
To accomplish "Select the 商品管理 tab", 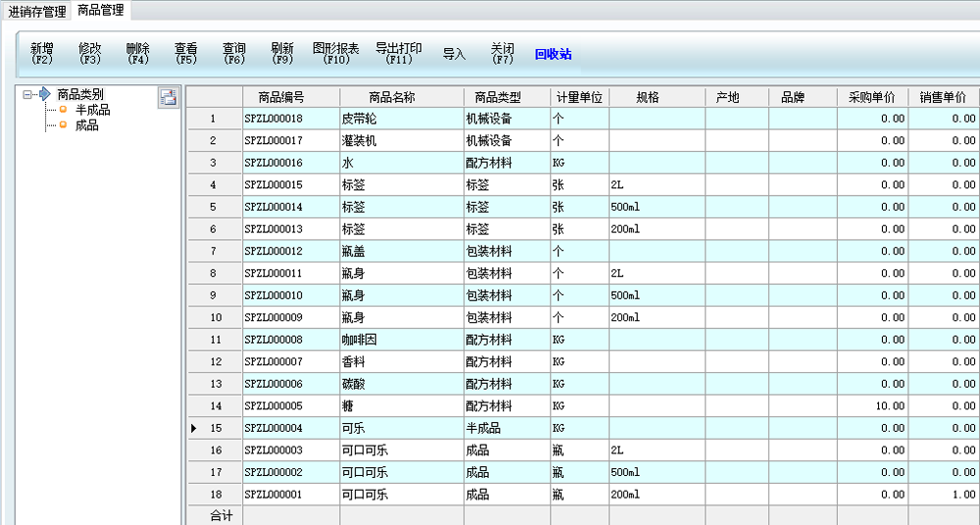I will pyautogui.click(x=100, y=11).
